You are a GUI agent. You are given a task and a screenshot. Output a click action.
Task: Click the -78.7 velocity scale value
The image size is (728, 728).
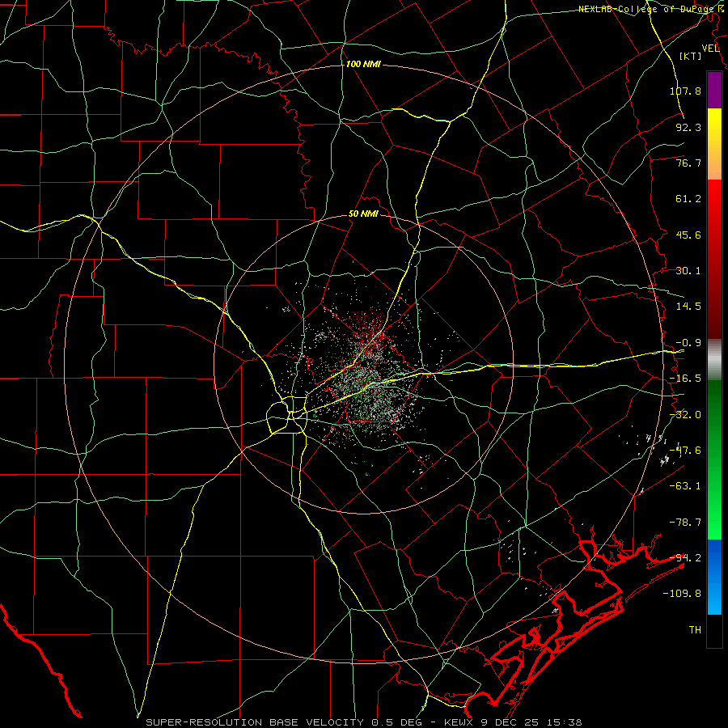coord(685,523)
